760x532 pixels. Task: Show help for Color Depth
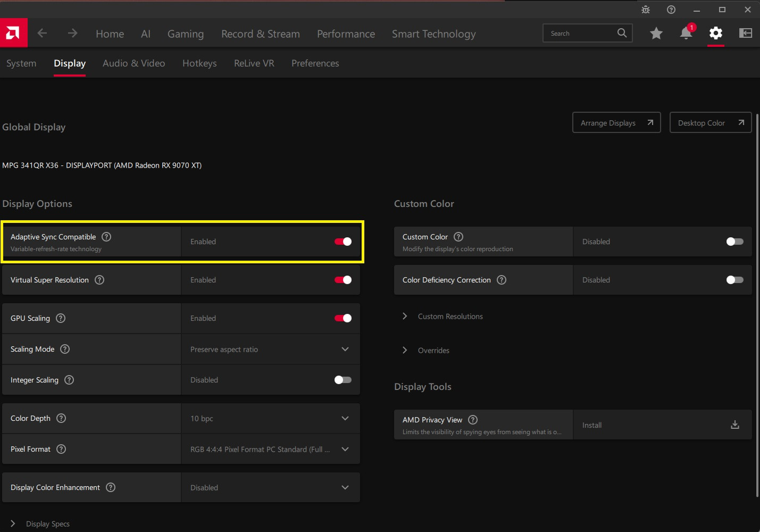coord(61,418)
